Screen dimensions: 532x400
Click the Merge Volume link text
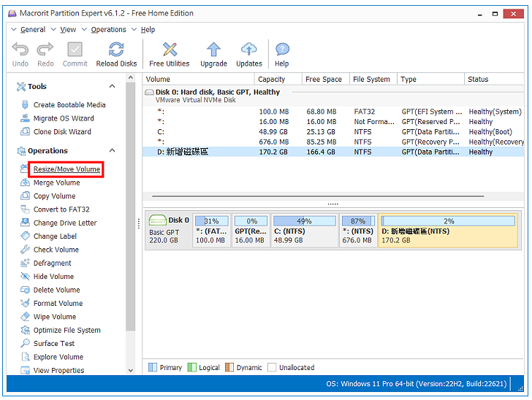(x=57, y=182)
